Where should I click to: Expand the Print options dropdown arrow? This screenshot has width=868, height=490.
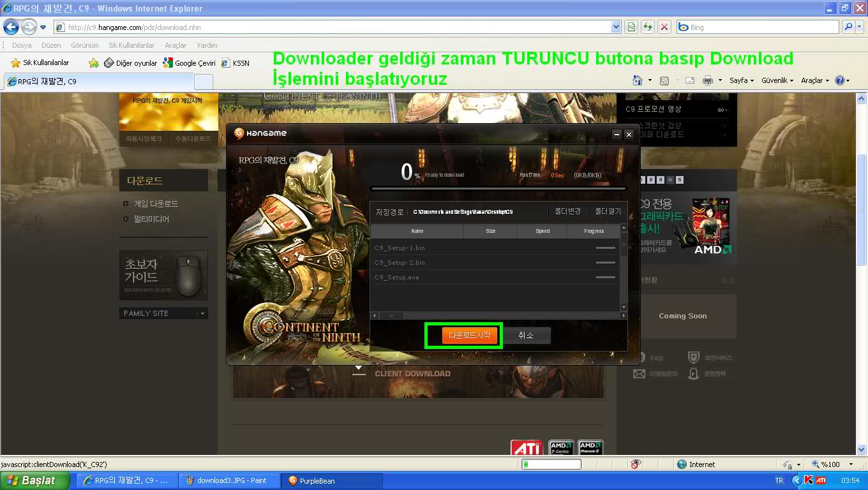(719, 80)
